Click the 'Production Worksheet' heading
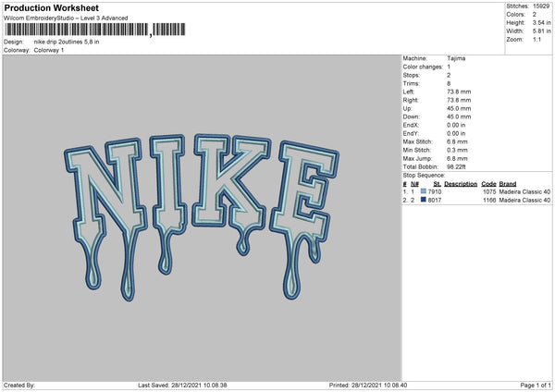Screen dimensions: 555x392 51,7
